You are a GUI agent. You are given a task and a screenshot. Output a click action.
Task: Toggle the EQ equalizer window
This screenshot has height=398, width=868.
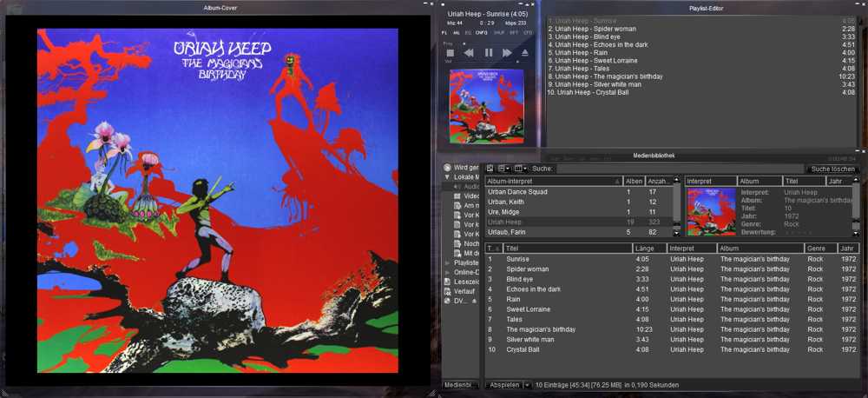click(x=468, y=32)
